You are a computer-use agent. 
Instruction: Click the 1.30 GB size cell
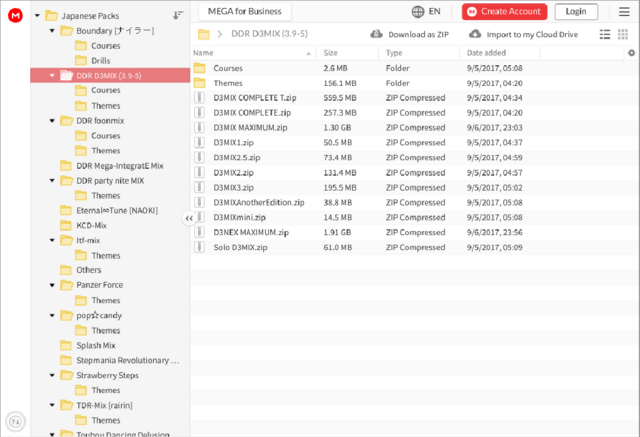coord(337,128)
